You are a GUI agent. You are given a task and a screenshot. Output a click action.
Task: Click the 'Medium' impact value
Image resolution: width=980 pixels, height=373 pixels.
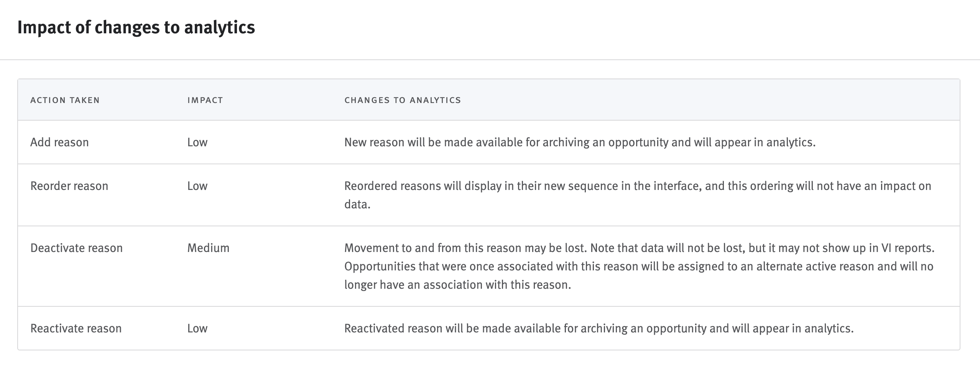pyautogui.click(x=208, y=248)
